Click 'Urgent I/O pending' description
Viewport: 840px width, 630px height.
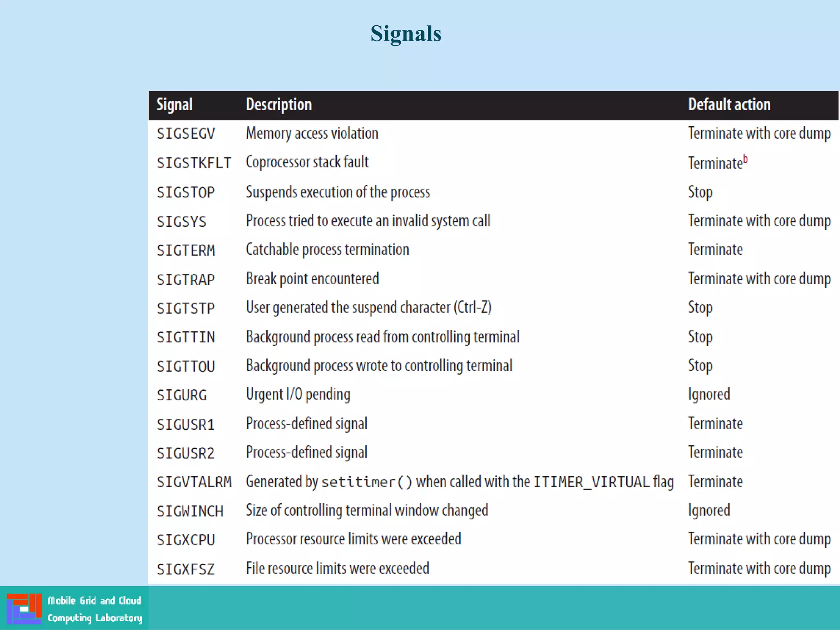click(x=298, y=395)
